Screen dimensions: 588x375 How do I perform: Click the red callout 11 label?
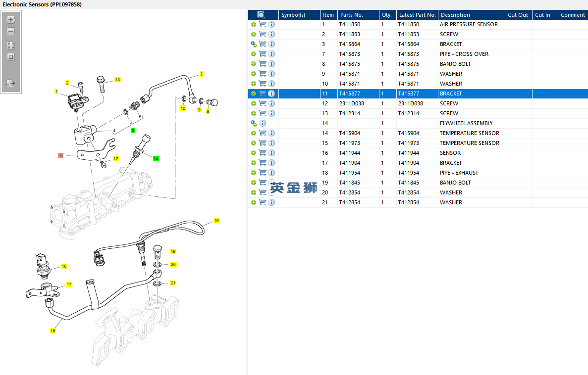(x=61, y=155)
